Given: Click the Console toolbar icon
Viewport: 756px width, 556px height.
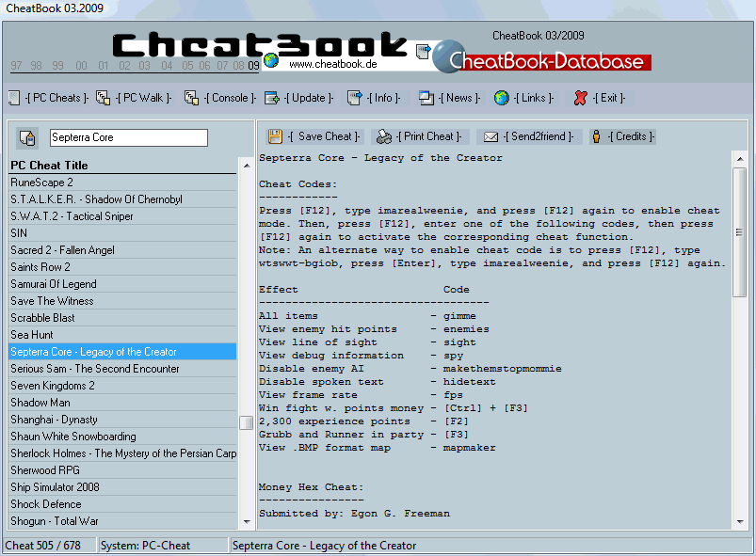Looking at the screenshot, I should pos(191,98).
